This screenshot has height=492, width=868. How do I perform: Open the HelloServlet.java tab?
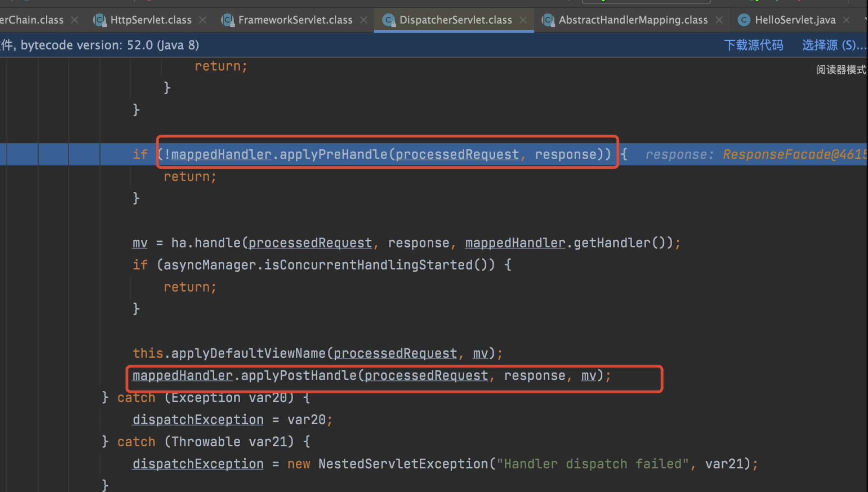point(795,20)
